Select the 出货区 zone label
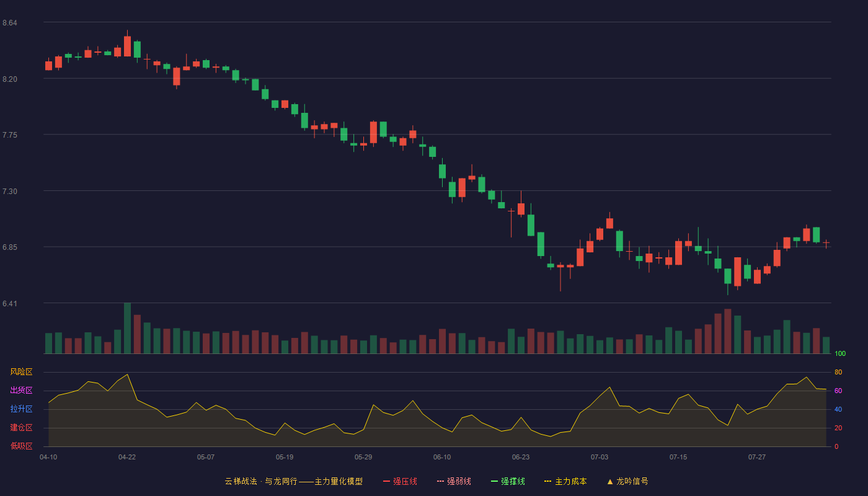This screenshot has height=496, width=868. (x=21, y=391)
